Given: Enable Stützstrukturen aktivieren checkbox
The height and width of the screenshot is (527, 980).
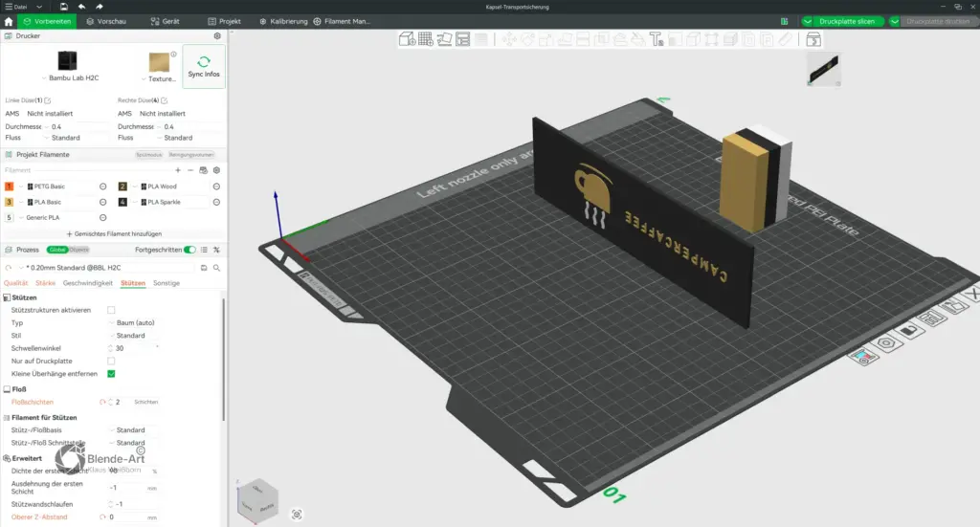Looking at the screenshot, I should tap(111, 310).
